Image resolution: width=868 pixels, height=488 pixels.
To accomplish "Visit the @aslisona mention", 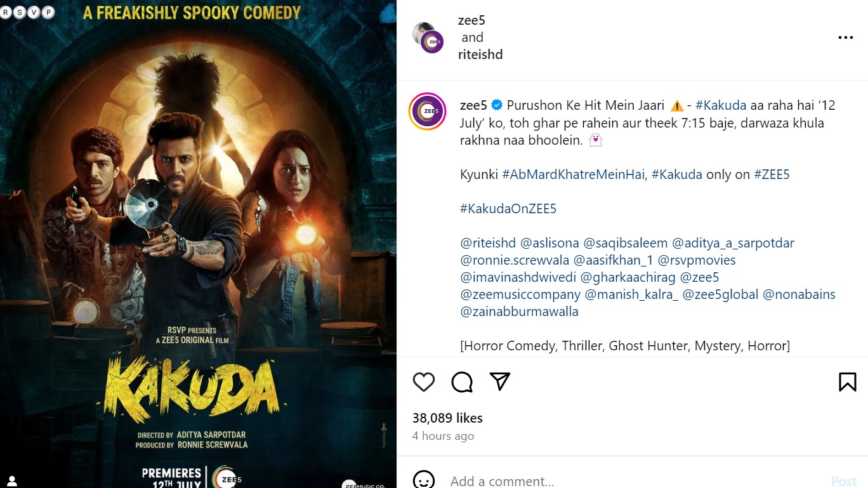I will pyautogui.click(x=549, y=243).
